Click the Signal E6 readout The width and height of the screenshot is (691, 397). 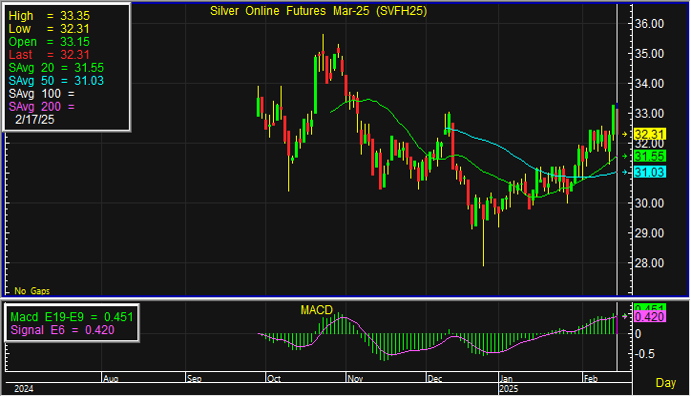[63, 330]
